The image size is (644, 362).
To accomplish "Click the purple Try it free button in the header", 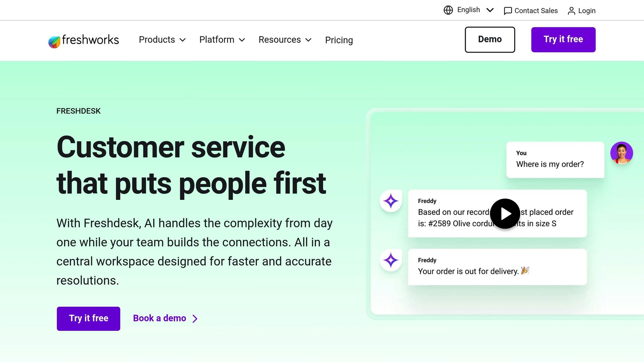I will pos(563,39).
